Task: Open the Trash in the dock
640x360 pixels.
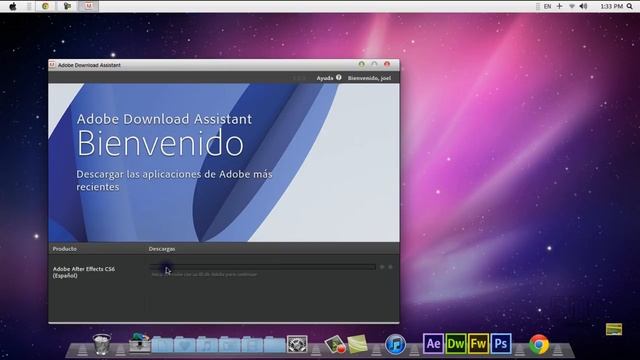Action: (x=101, y=344)
